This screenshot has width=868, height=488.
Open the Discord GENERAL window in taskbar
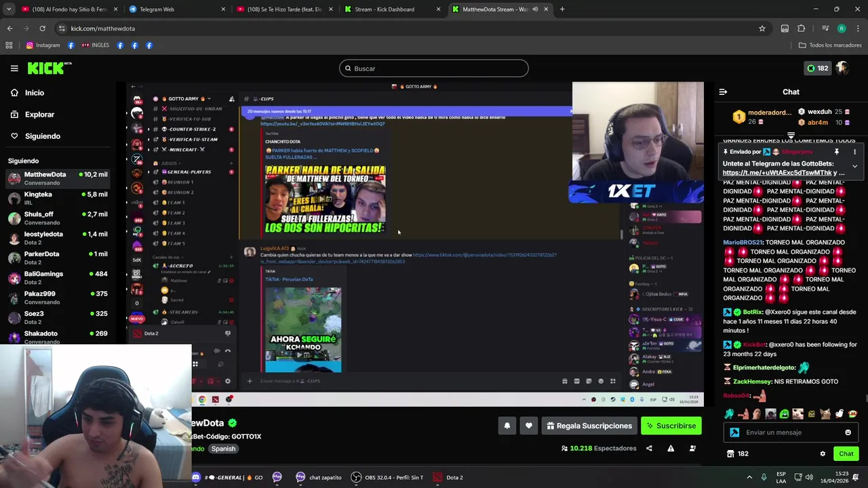227,477
